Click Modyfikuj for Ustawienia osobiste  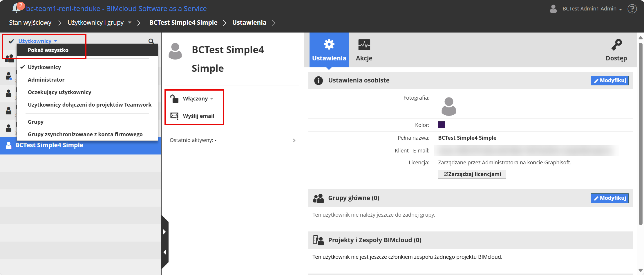[x=609, y=80]
